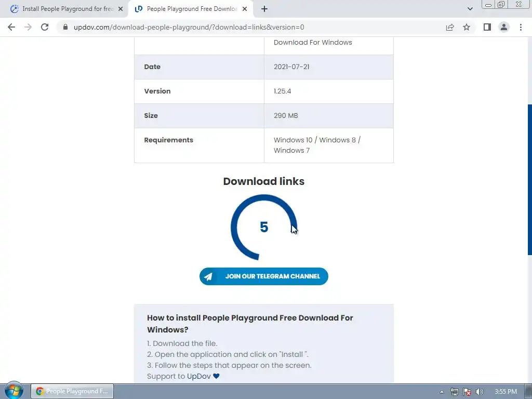Image resolution: width=532 pixels, height=399 pixels.
Task: Click the Download links heading
Action: coord(263,181)
